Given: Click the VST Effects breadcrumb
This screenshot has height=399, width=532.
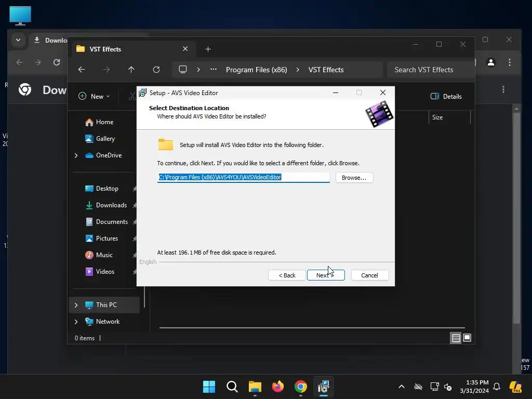Looking at the screenshot, I should tap(326, 70).
